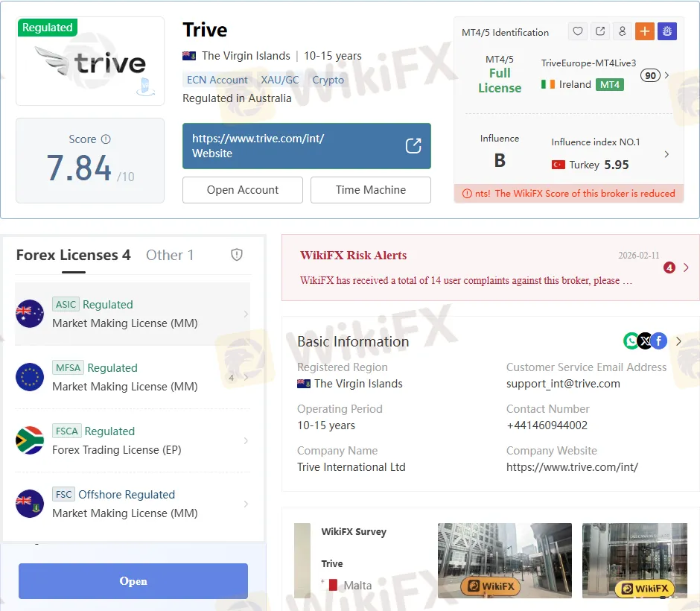Click the Influence grade B
Image resolution: width=700 pixels, height=611 pixels.
(x=500, y=160)
